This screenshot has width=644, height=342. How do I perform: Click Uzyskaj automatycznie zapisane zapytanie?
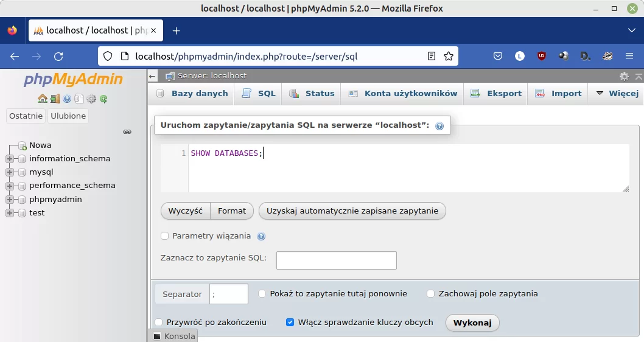(352, 211)
